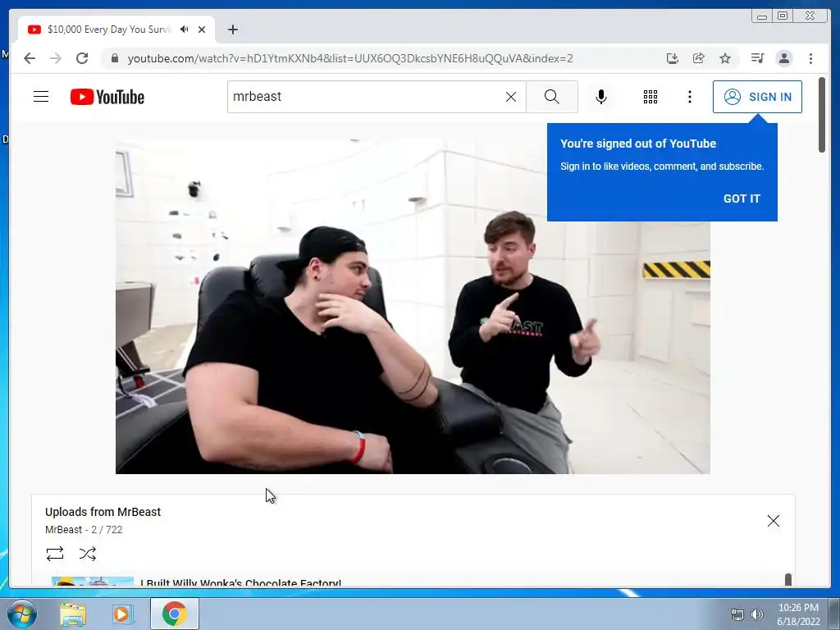Bookmark this page with star icon

(x=725, y=58)
